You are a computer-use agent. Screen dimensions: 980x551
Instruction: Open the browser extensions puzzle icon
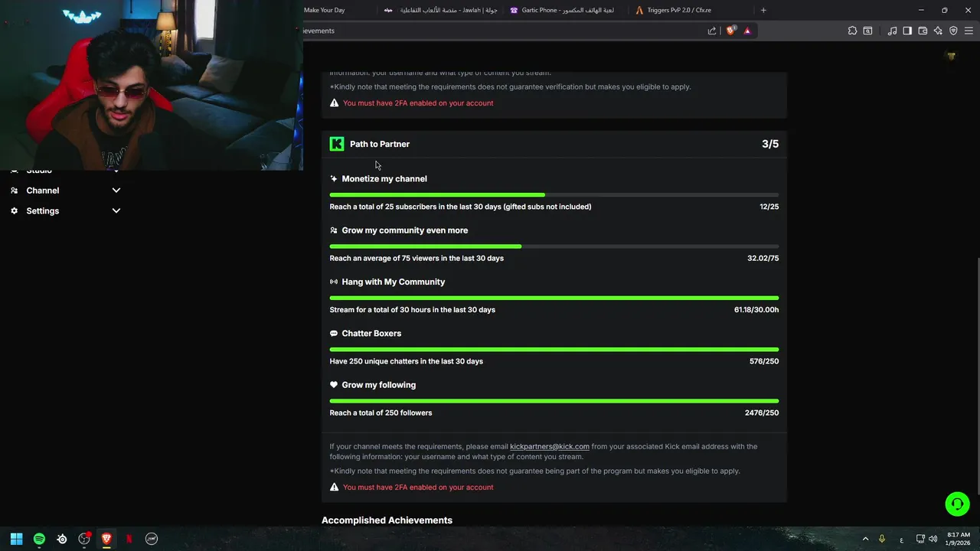(852, 31)
